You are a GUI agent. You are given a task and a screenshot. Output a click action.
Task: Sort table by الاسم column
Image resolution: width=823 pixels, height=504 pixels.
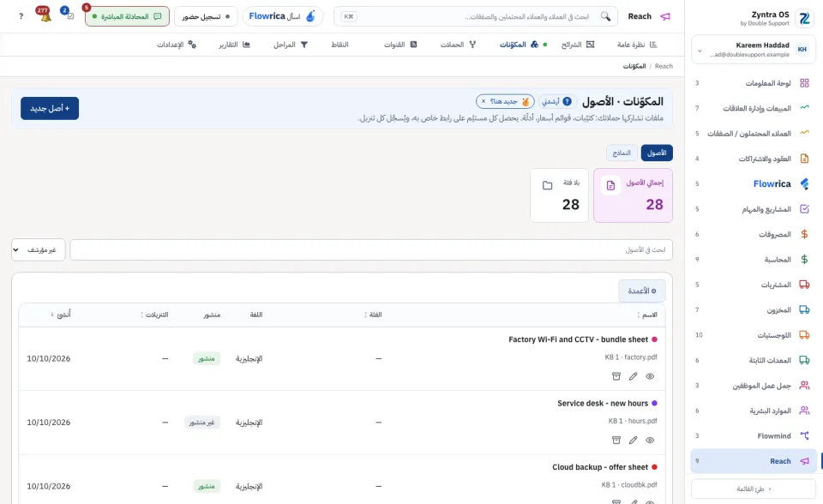[646, 315]
